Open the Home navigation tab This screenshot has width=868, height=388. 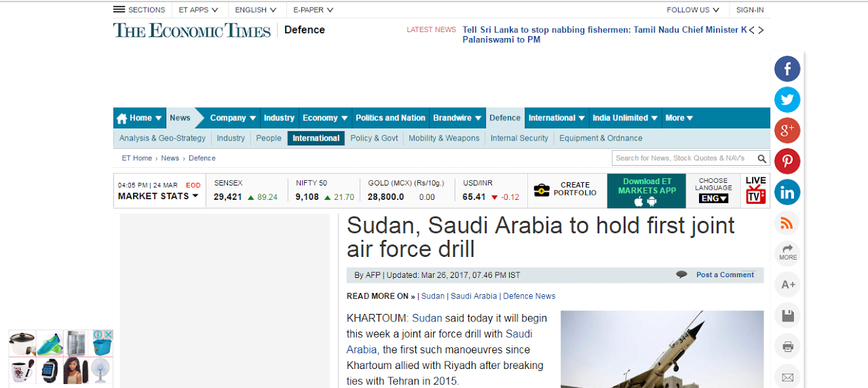pos(139,118)
